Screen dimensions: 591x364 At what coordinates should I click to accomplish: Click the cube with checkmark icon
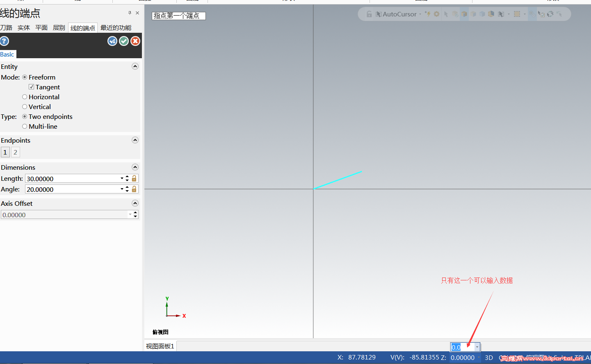(455, 14)
